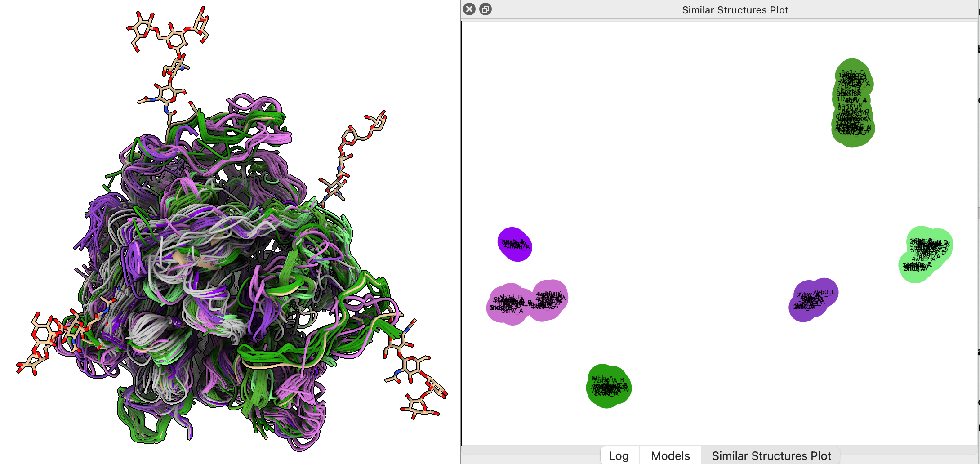Undock the Similar Structures Plot panel
This screenshot has height=464, width=980.
(x=486, y=9)
